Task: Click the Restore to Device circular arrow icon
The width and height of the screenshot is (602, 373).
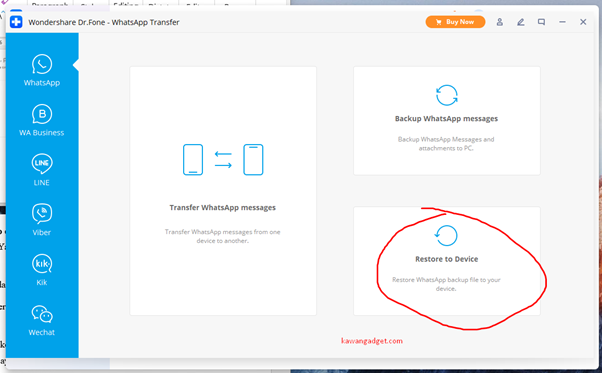Action: pos(447,235)
